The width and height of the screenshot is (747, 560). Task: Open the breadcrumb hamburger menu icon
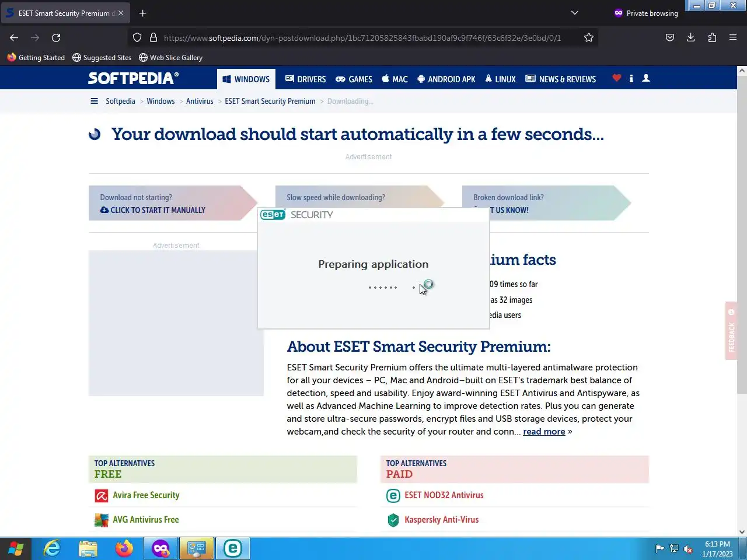click(94, 101)
